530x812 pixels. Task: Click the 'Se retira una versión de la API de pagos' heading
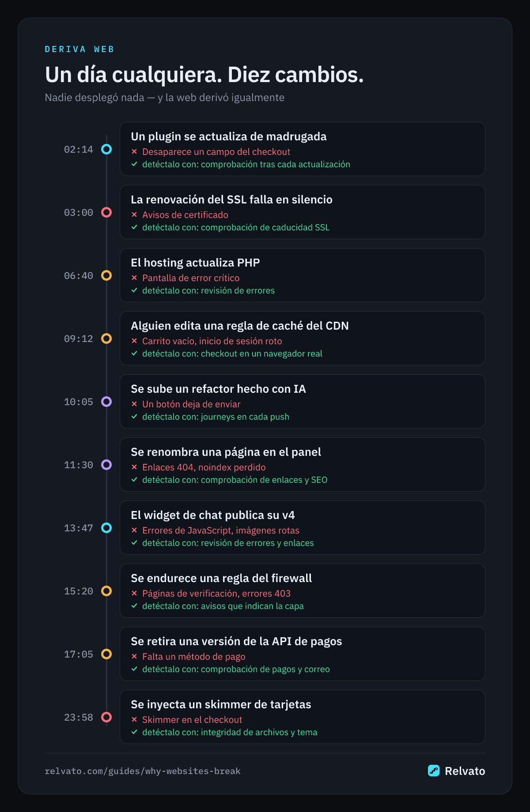236,641
